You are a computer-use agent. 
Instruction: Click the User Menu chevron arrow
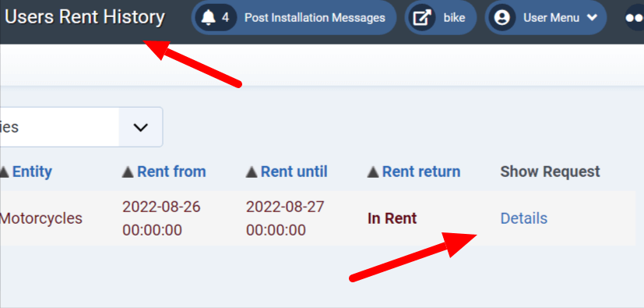[592, 18]
